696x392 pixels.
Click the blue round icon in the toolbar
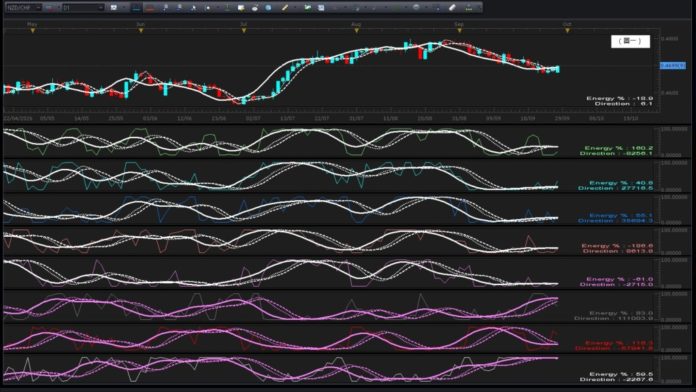(x=268, y=8)
